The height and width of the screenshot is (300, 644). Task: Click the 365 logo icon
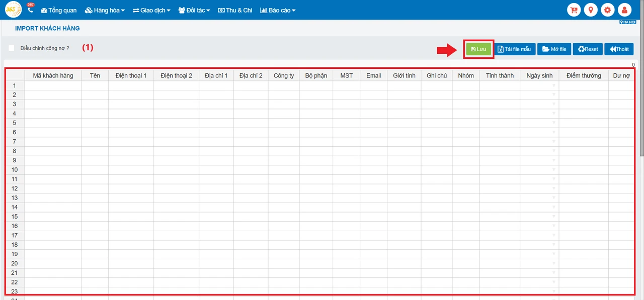coord(14,10)
